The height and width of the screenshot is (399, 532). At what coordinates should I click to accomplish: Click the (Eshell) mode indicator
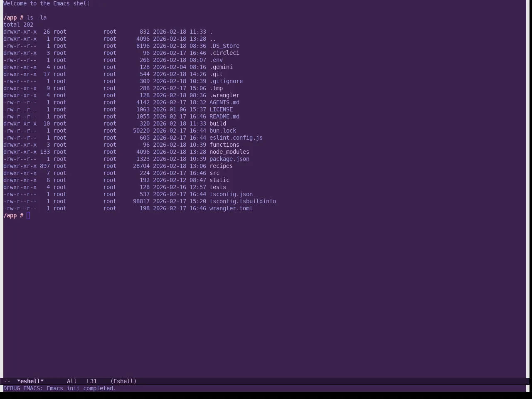123,381
